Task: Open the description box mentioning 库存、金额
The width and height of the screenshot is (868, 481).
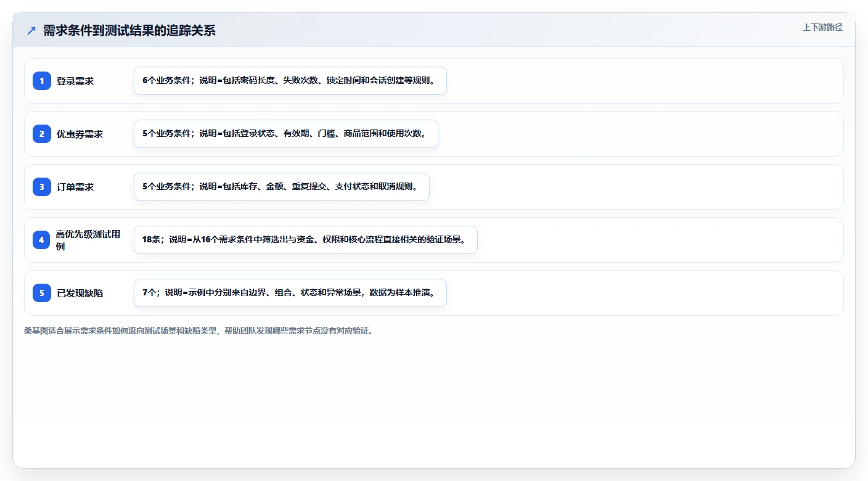Action: click(x=282, y=187)
